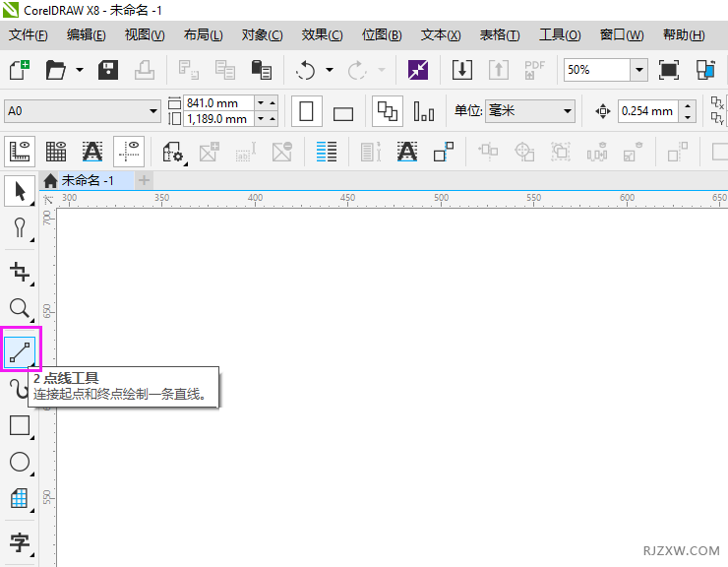
Task: Click the Print icon
Action: (x=145, y=70)
